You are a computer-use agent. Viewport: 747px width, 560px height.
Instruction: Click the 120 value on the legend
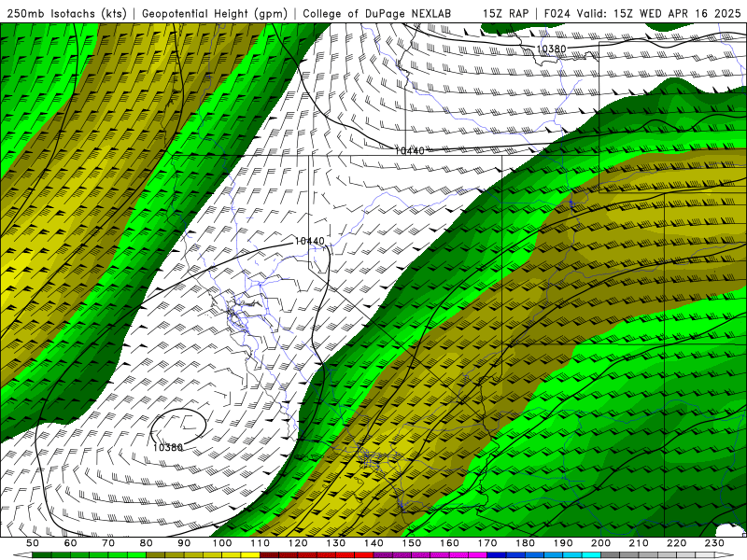(x=298, y=543)
